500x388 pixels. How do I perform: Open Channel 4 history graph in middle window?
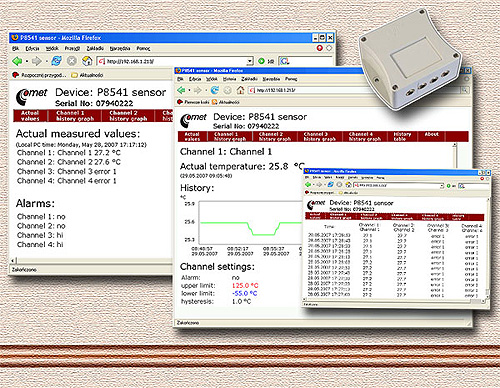tap(365, 136)
